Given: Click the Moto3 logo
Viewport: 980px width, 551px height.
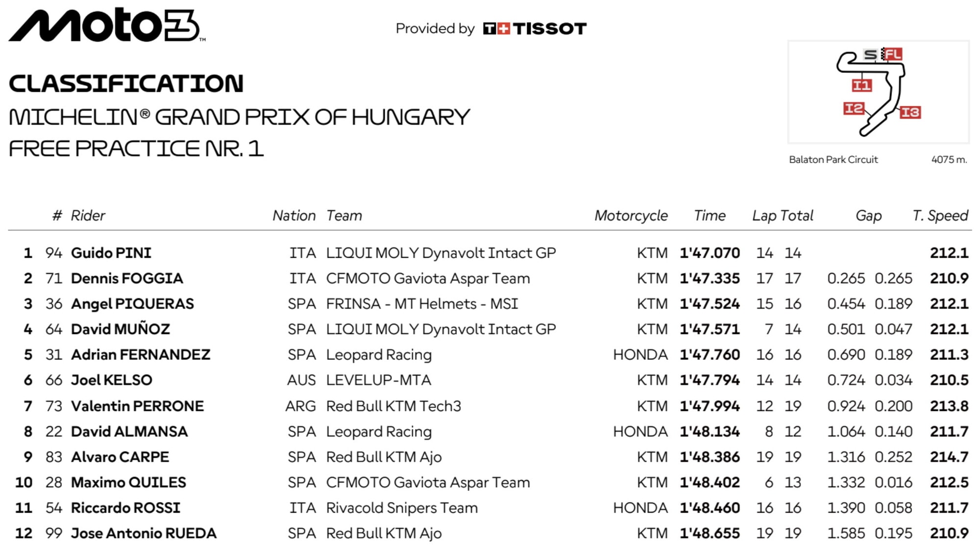Looking at the screenshot, I should [106, 24].
